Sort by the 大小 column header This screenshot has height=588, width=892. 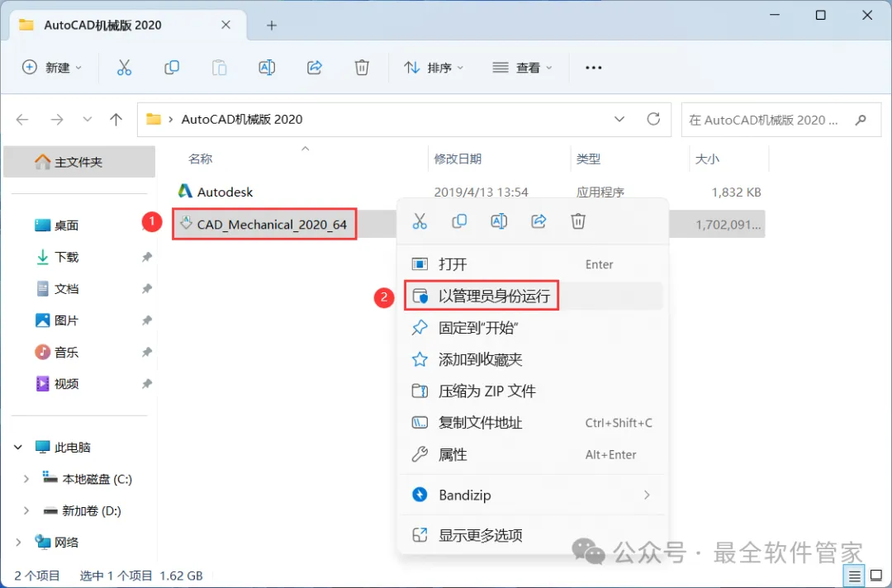point(707,159)
